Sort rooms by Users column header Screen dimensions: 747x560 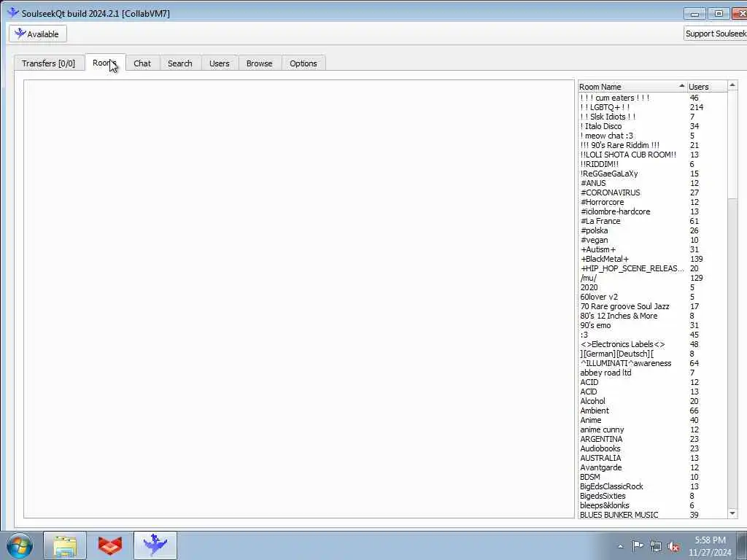707,87
